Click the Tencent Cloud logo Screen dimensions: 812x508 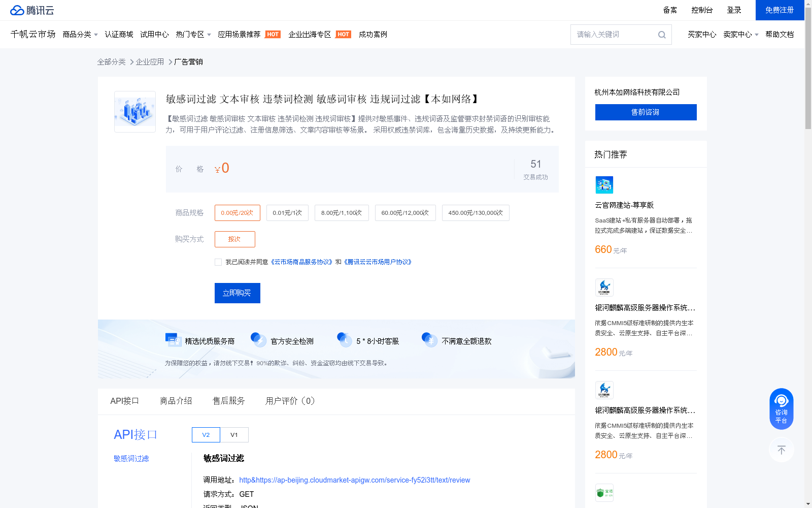coord(32,10)
